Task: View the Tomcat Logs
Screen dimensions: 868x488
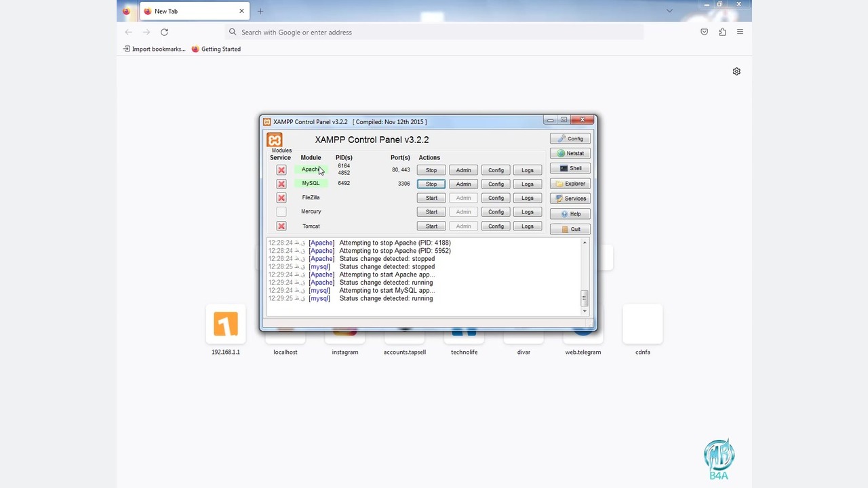Action: click(x=528, y=226)
